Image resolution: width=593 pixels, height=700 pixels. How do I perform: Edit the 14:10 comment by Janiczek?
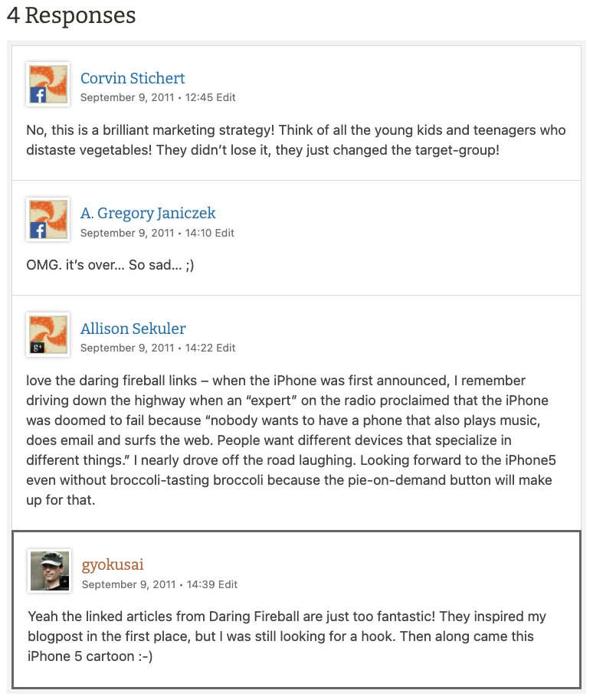(x=225, y=233)
